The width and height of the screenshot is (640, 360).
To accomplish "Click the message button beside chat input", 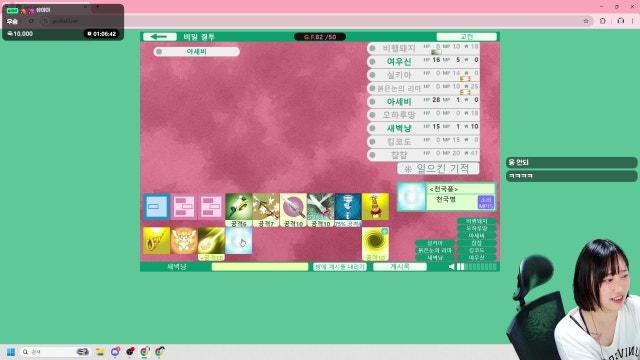I will click(340, 267).
